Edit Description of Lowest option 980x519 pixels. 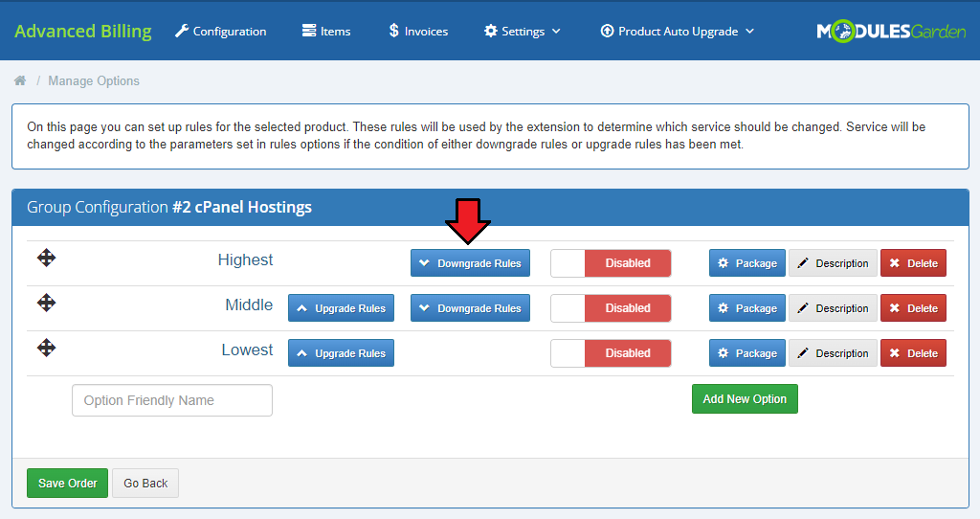click(834, 353)
